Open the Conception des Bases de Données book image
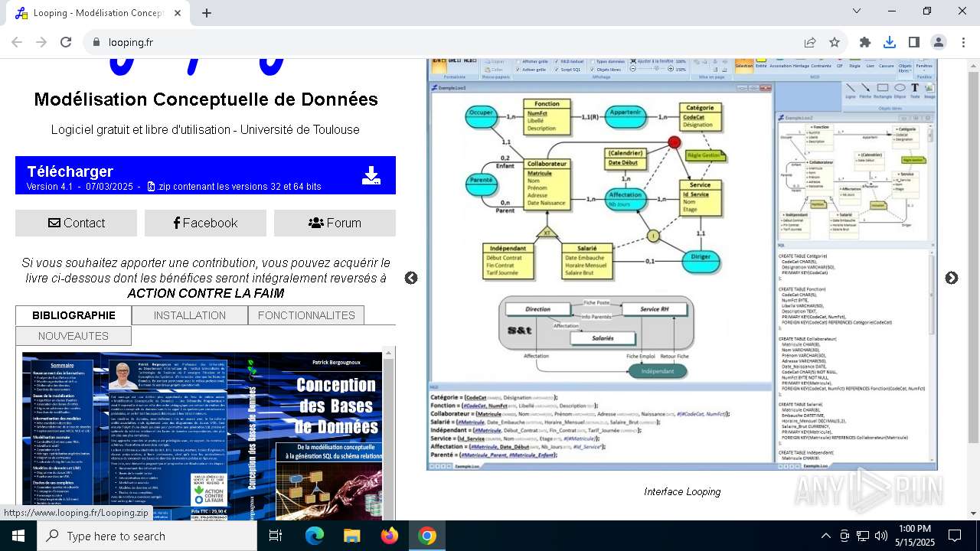 pos(202,436)
